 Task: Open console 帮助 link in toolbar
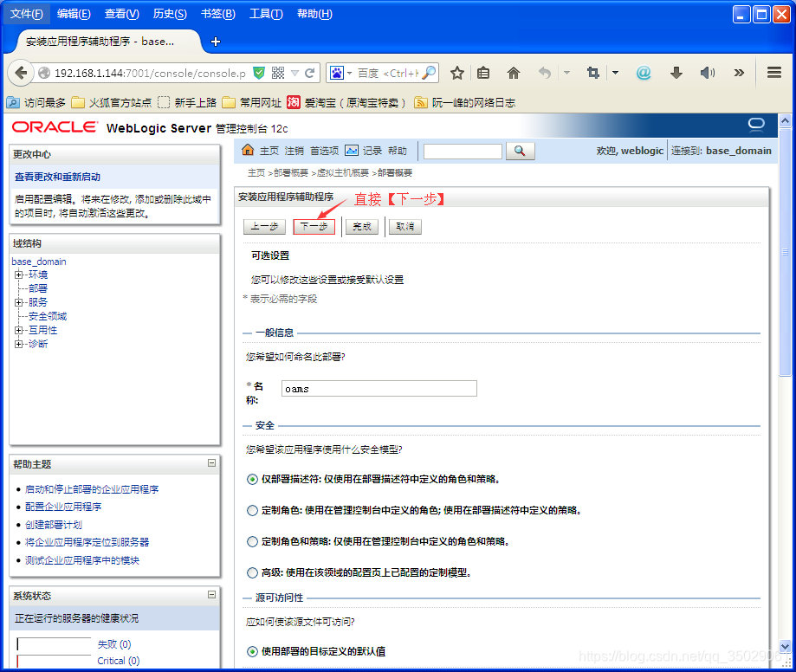pyautogui.click(x=398, y=151)
